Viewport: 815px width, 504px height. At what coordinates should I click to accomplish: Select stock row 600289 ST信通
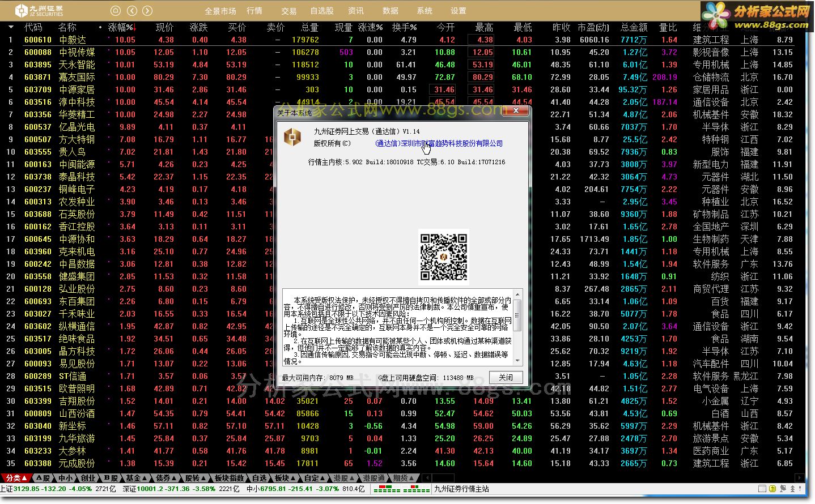coord(402,376)
